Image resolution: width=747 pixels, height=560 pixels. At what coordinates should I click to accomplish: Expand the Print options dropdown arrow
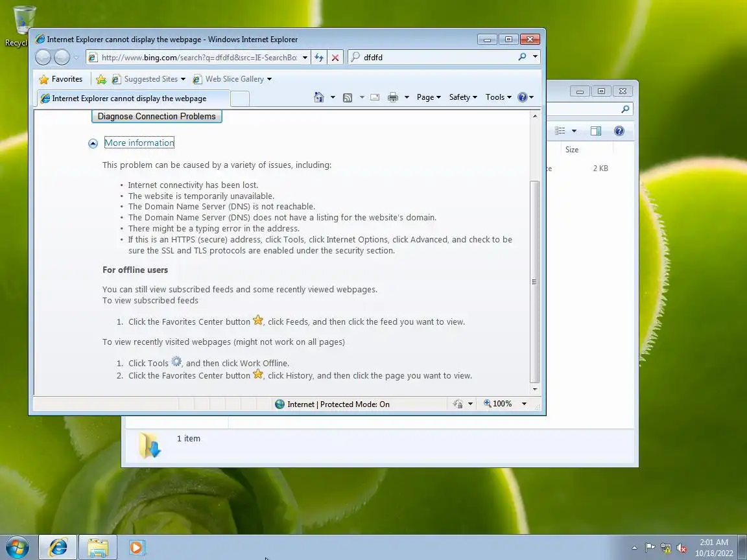pos(407,97)
